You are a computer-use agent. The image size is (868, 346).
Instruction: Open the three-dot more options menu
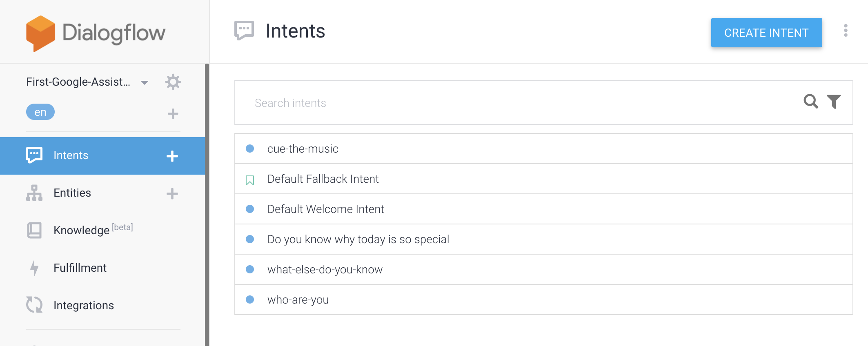pyautogui.click(x=846, y=31)
